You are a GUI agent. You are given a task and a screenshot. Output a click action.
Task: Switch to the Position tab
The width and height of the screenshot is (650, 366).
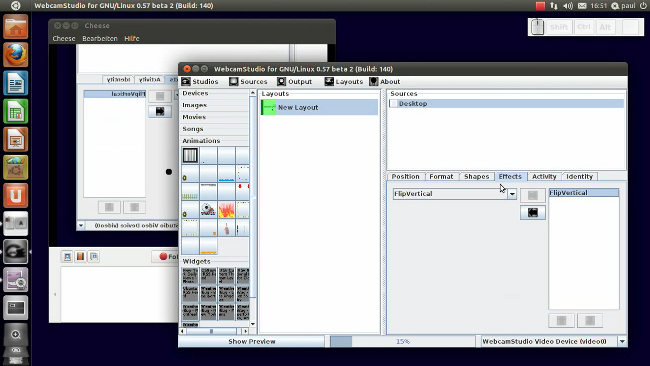pos(405,177)
